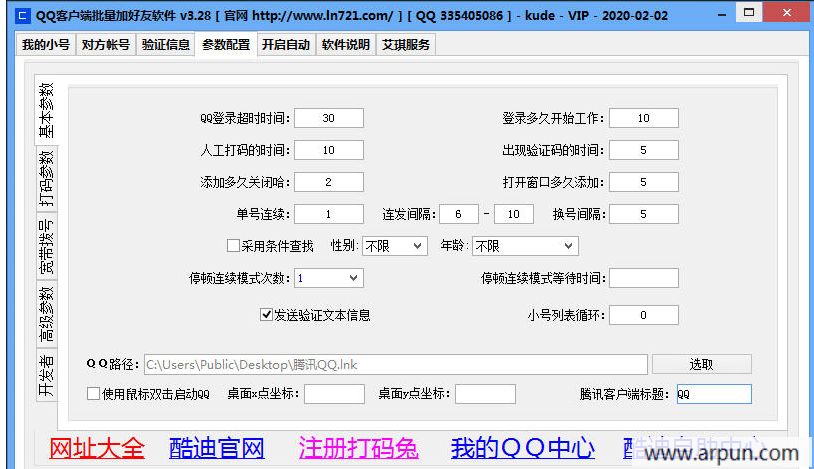The width and height of the screenshot is (814, 469).
Task: Open the 开发者 vertical tab
Action: click(46, 374)
